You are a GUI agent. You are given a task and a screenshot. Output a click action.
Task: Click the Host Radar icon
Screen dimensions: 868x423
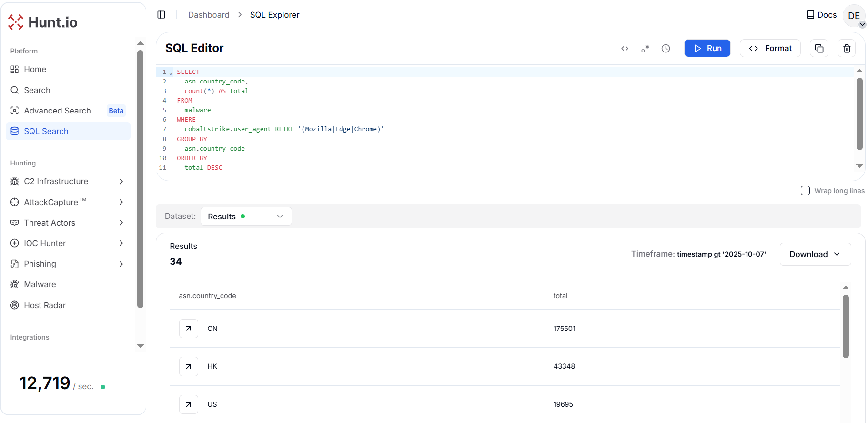(15, 305)
